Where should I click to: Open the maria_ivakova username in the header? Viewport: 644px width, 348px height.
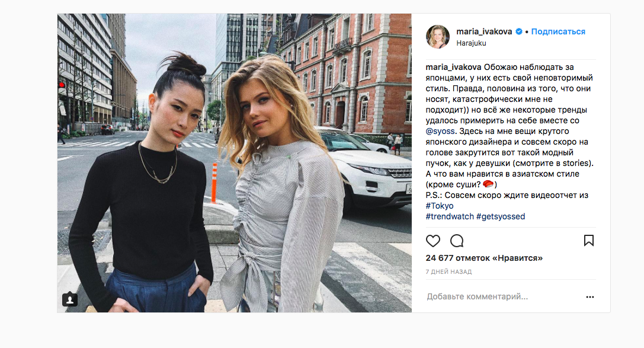(x=484, y=31)
